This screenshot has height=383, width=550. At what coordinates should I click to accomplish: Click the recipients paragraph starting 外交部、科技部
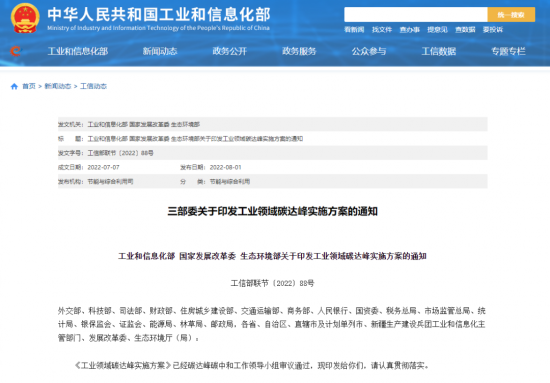pos(272,324)
